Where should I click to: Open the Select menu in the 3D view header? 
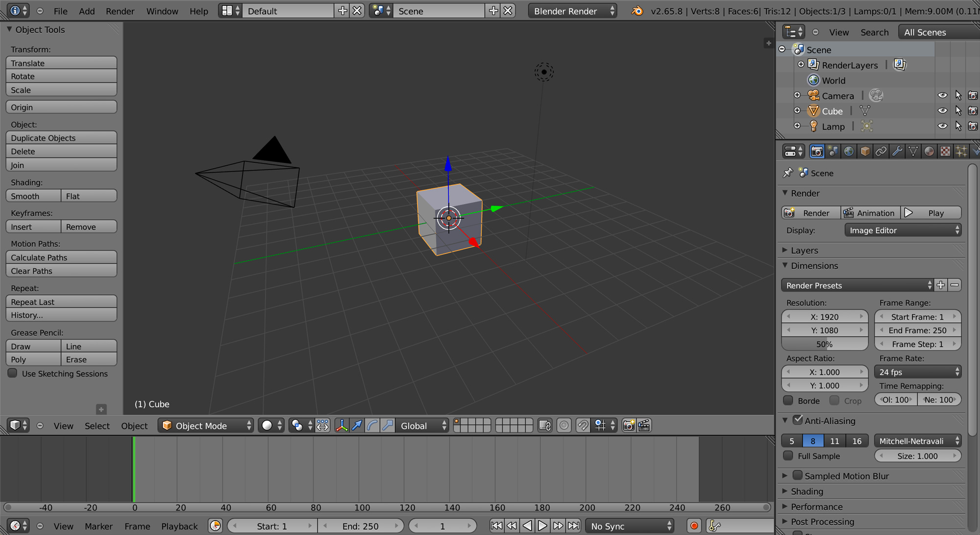tap(97, 425)
